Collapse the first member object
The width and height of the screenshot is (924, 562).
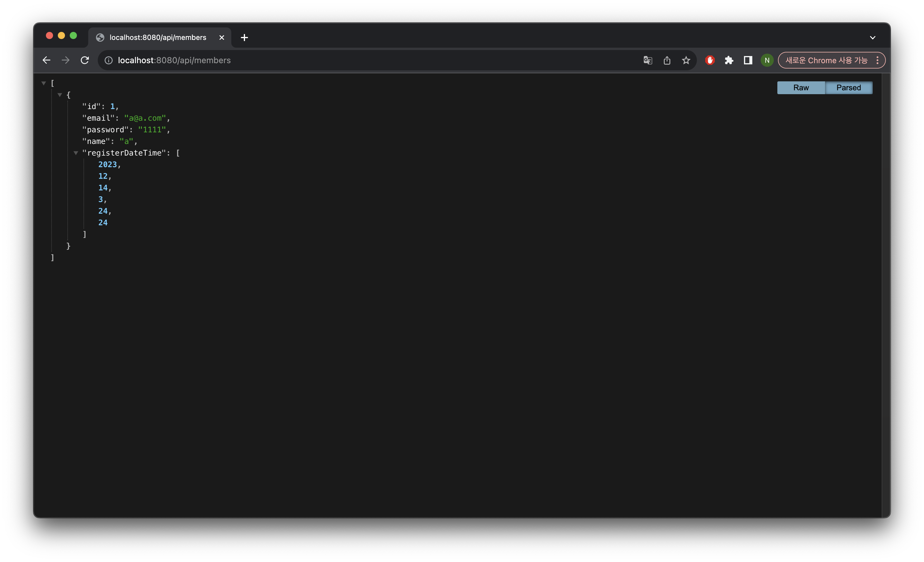(x=60, y=95)
